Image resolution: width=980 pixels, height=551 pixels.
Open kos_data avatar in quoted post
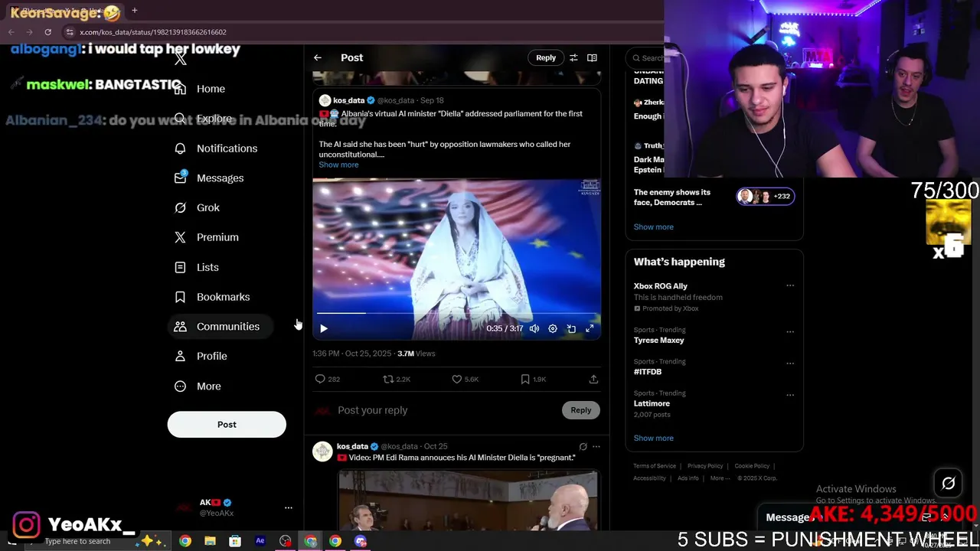click(325, 100)
